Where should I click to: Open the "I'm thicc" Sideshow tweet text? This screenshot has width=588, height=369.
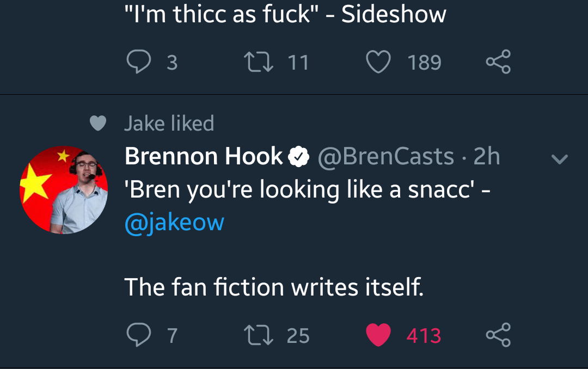(285, 15)
